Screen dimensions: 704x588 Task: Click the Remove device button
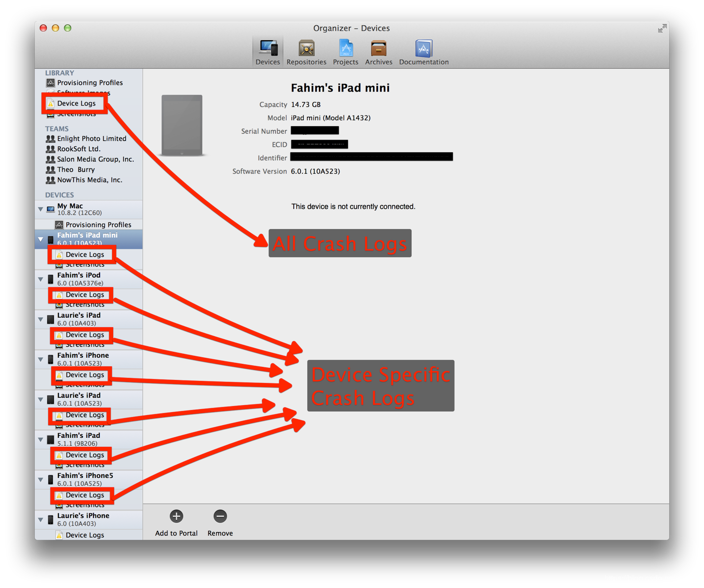[x=220, y=523]
